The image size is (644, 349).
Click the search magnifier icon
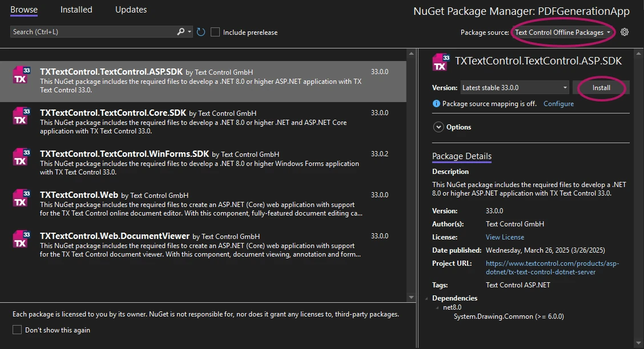[181, 32]
